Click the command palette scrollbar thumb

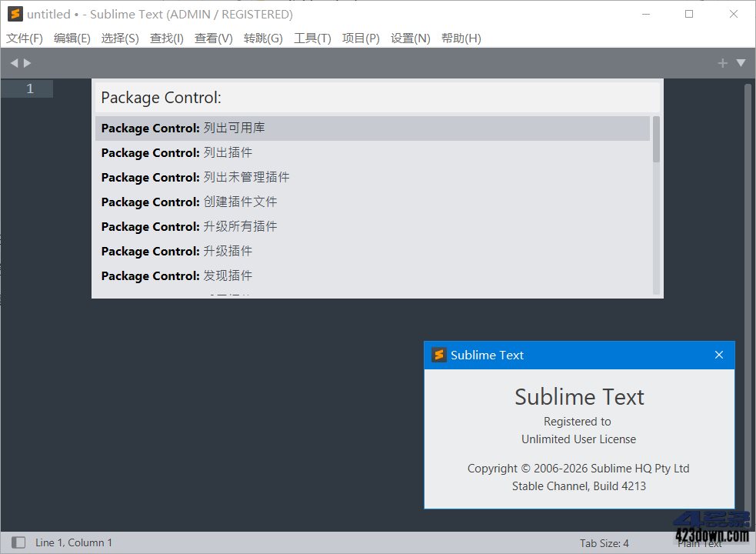[x=656, y=139]
